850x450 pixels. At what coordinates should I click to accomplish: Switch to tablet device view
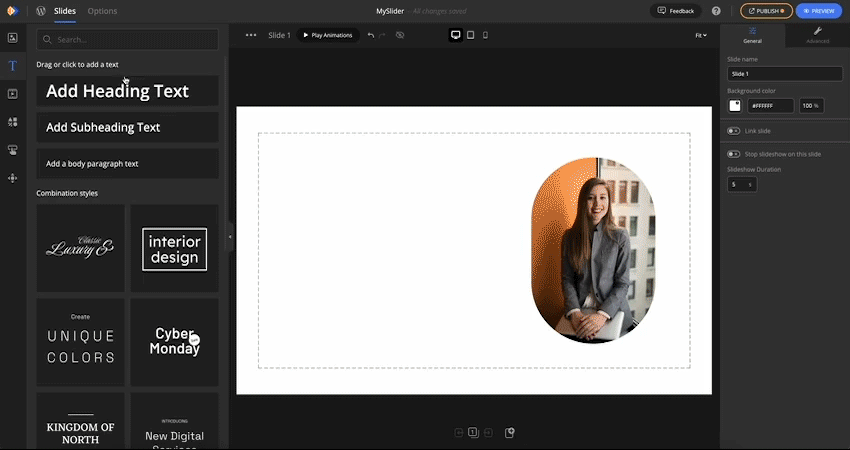(x=471, y=35)
